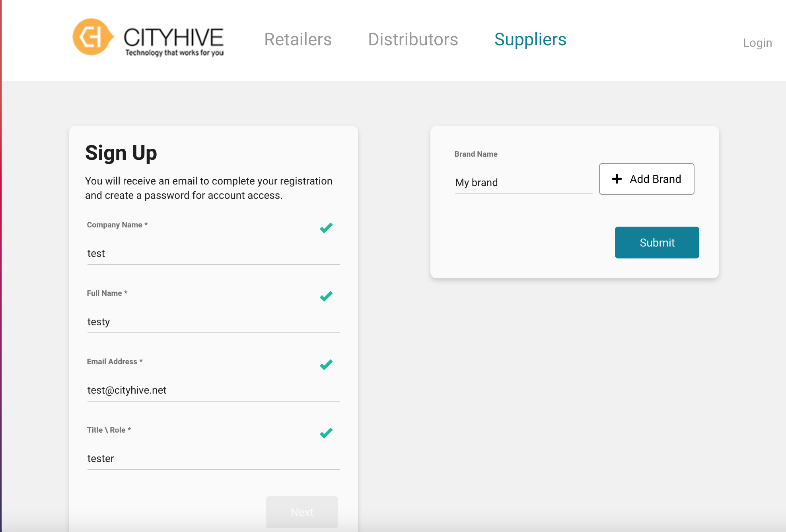Click the CityHive orange hexagon logo
This screenshot has height=532, width=786.
[x=93, y=37]
